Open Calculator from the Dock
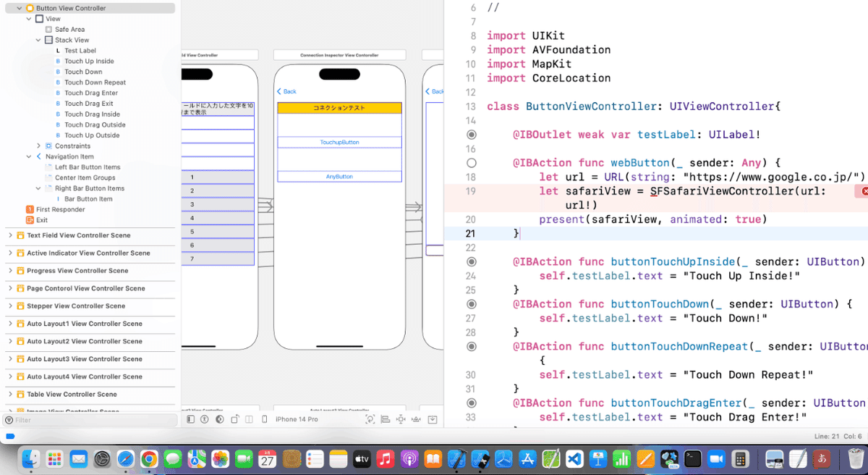The height and width of the screenshot is (475, 868). tap(740, 458)
